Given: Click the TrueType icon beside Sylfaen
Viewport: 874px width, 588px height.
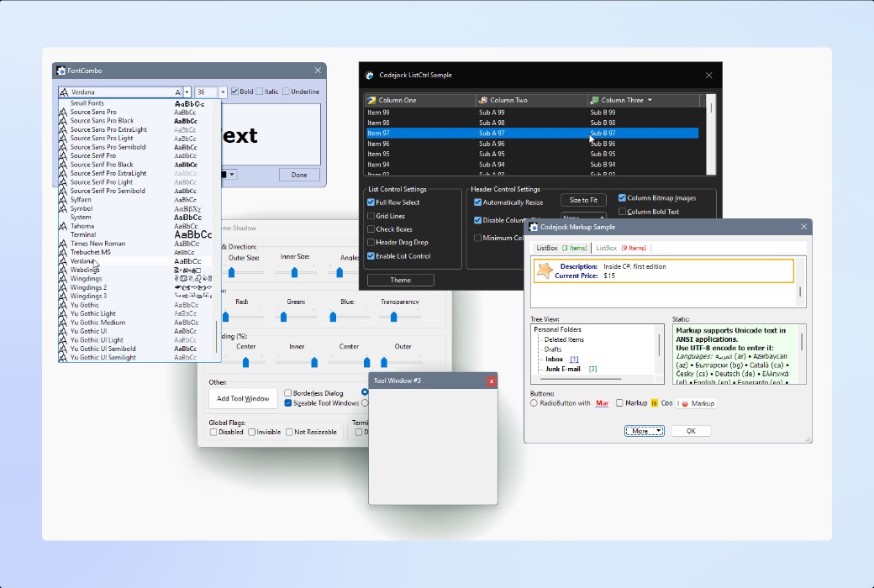Looking at the screenshot, I should click(63, 200).
